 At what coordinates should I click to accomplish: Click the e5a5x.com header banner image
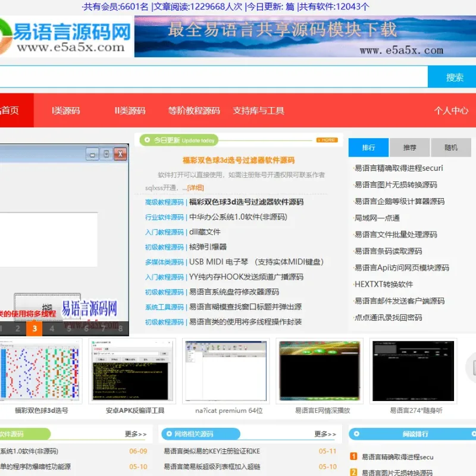305,36
